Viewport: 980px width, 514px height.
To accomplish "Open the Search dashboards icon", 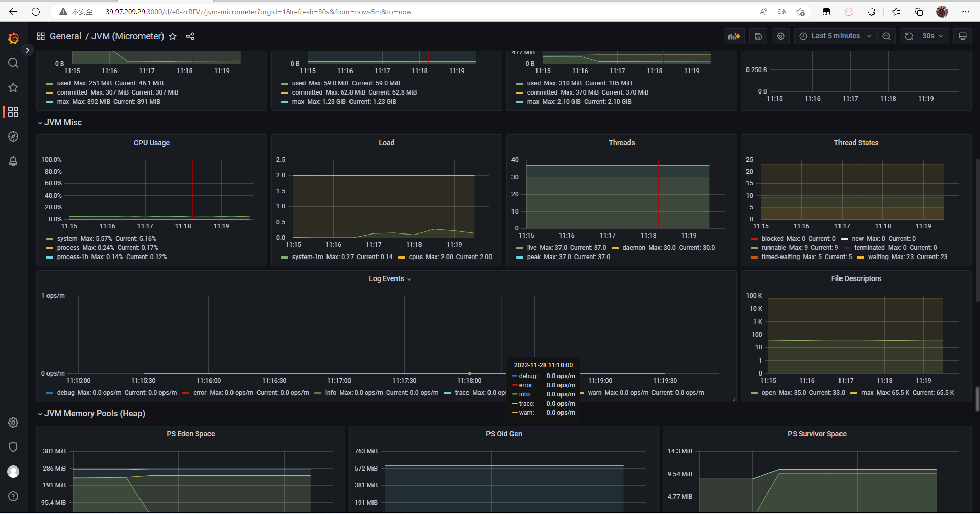I will pos(13,63).
